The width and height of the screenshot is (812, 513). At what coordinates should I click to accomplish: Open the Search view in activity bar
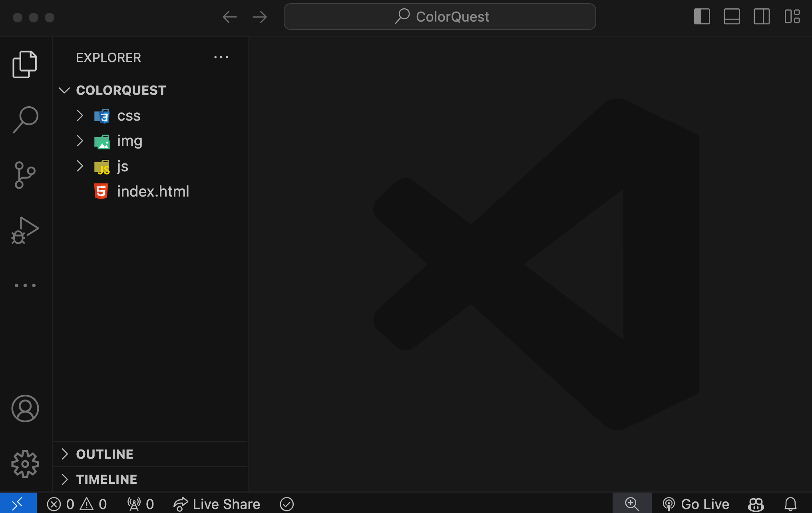click(x=25, y=119)
